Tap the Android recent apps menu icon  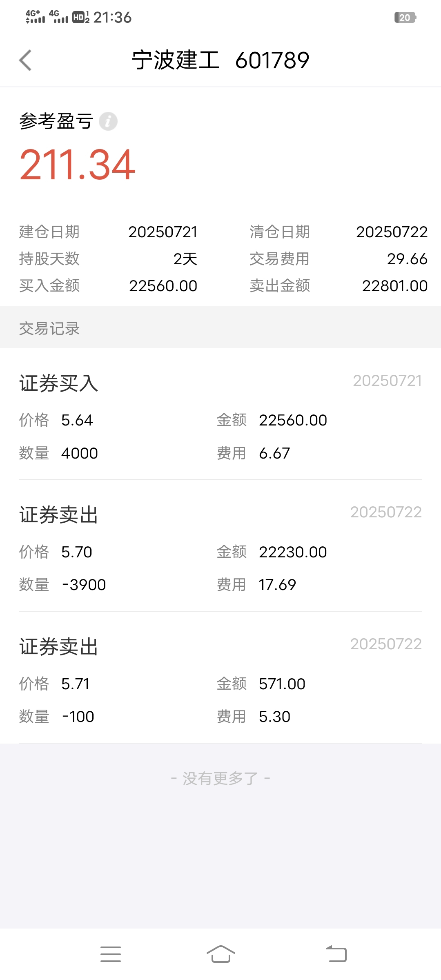111,954
